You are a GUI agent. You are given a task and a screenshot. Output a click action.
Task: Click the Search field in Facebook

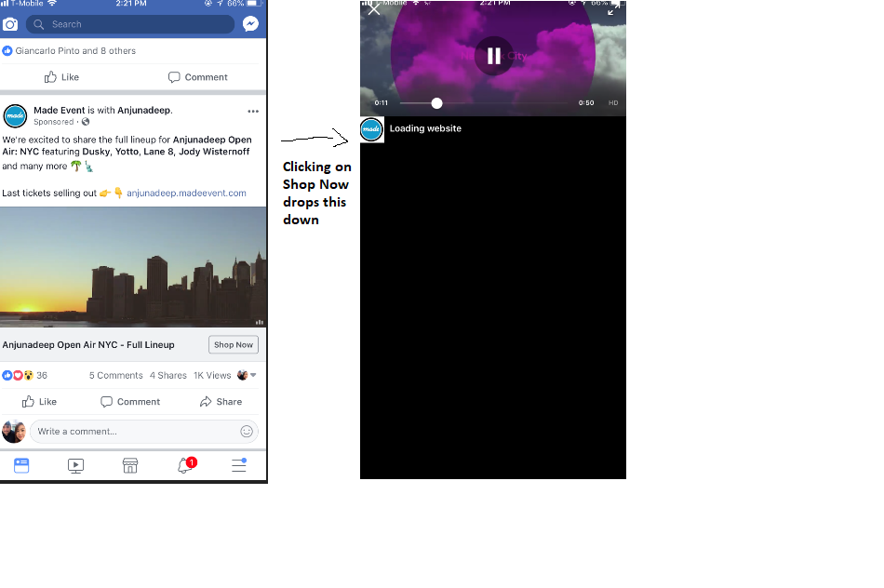click(130, 24)
